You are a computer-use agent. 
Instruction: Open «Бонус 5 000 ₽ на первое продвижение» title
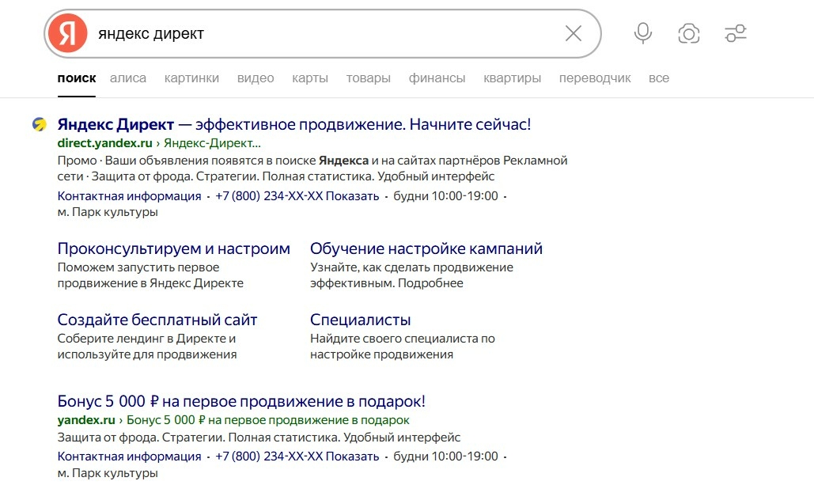[x=240, y=401]
